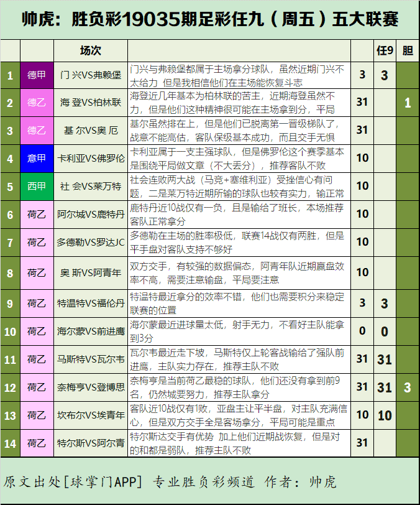This screenshot has width=420, height=505.
Task: Click analysis text starting 卡利亚属于一支主强球队
Action: pyautogui.click(x=237, y=159)
